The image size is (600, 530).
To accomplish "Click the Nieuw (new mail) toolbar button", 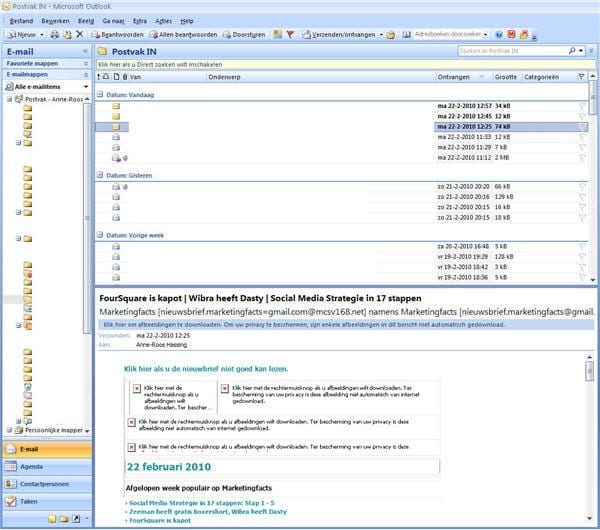I will click(21, 34).
